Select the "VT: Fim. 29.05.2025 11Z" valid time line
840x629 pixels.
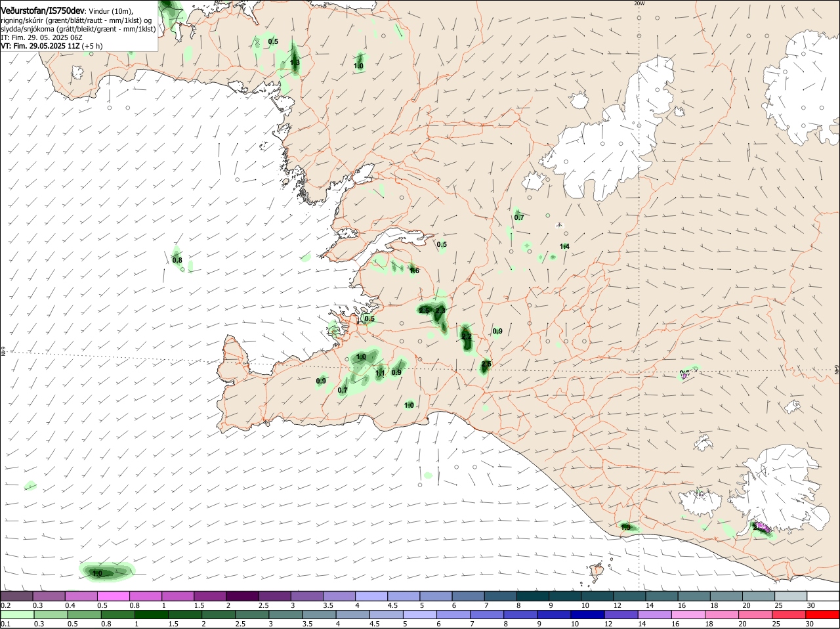pyautogui.click(x=40, y=46)
